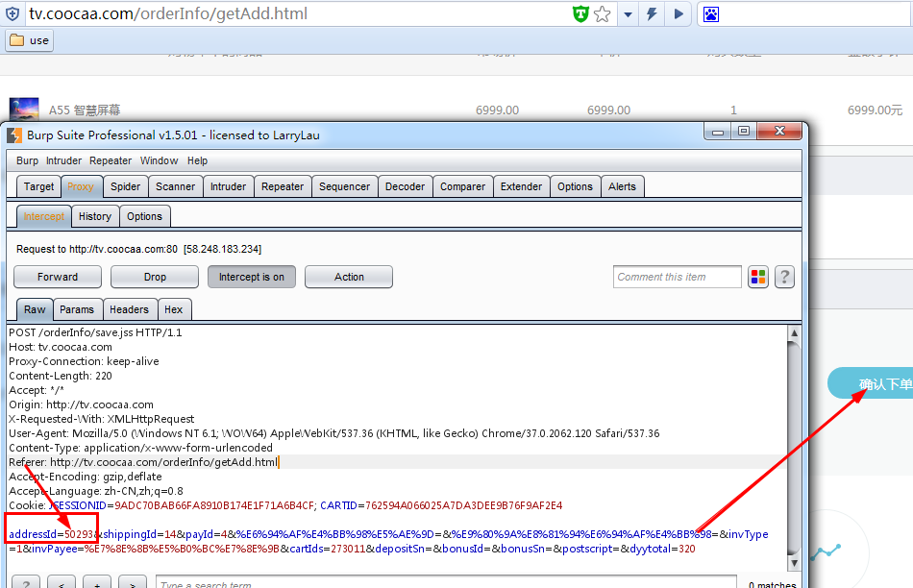
Task: Open the Intruder menu in menu bar
Action: tap(64, 160)
